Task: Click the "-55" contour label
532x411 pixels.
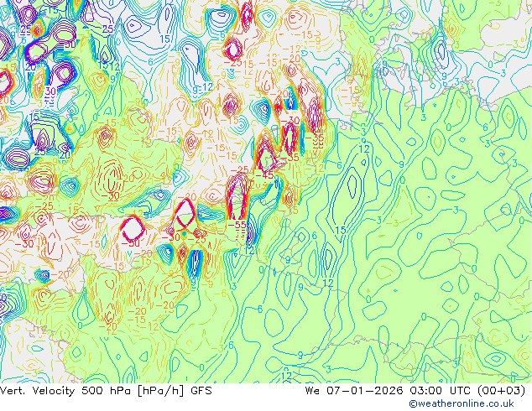Action: 237,225
